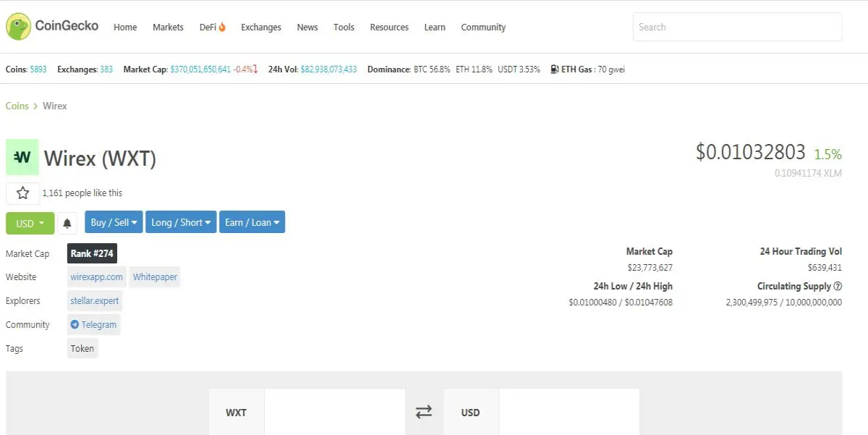Click the ETH Gas pump icon
This screenshot has width=868, height=435.
click(x=554, y=69)
